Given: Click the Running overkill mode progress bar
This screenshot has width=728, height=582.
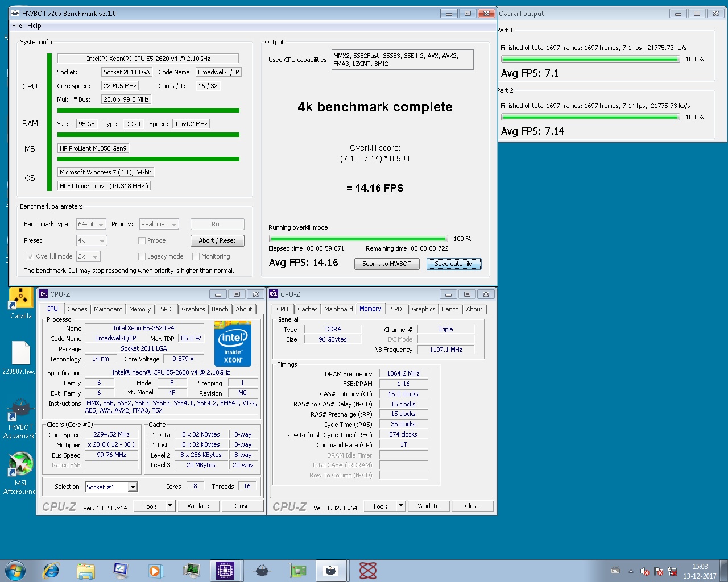Looking at the screenshot, I should coord(359,239).
